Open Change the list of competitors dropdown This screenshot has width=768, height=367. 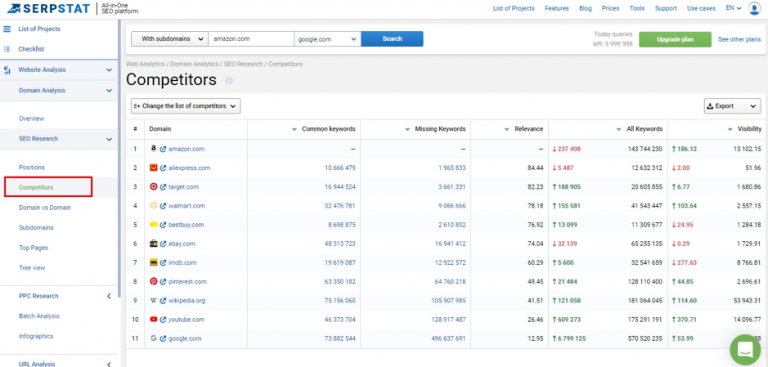[186, 106]
